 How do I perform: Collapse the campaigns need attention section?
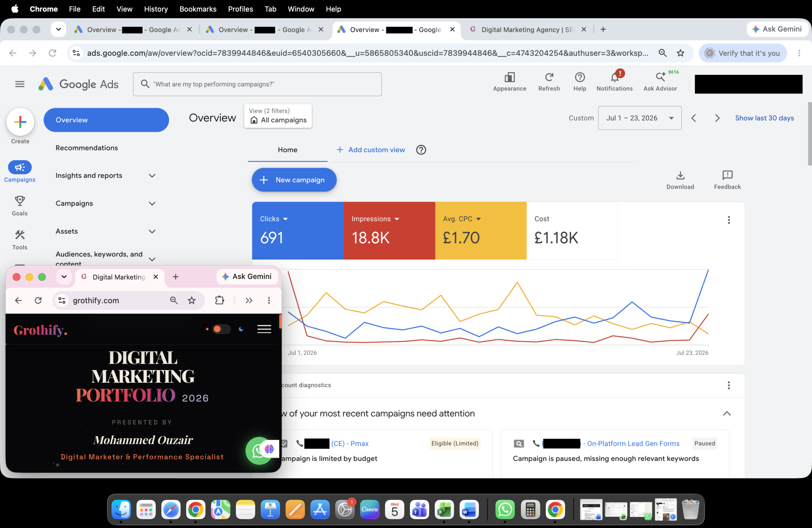point(727,414)
